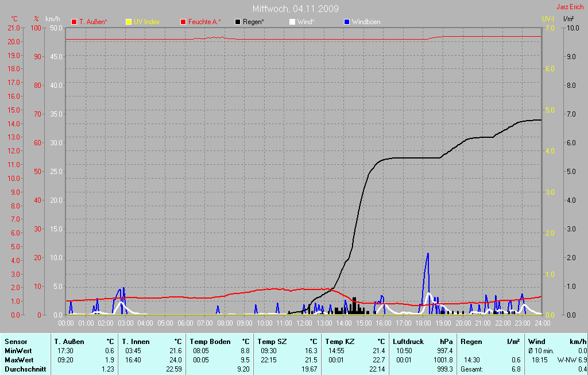588x375 pixels.
Task: Click the MinWert row label
Action: [18, 351]
